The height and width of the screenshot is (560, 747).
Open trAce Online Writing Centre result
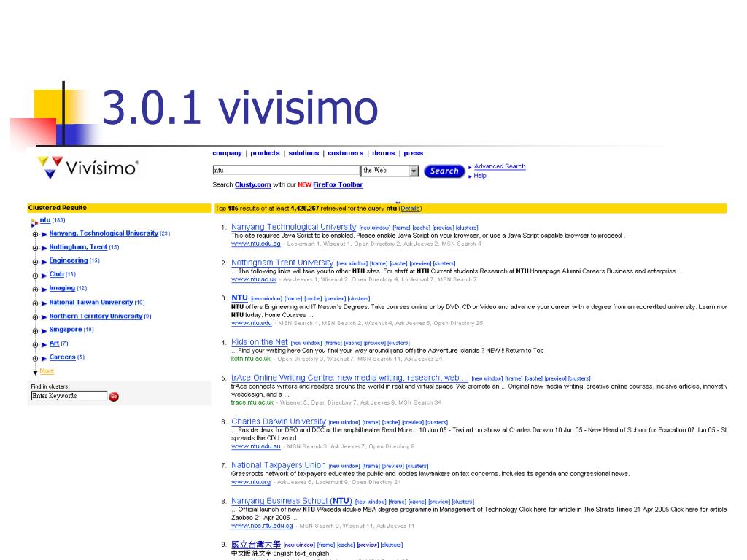tap(349, 378)
